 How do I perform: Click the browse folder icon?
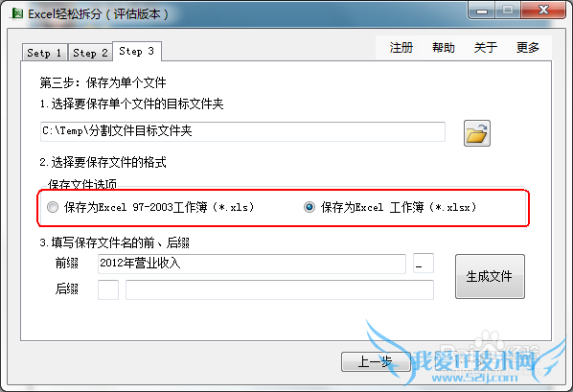pos(477,133)
